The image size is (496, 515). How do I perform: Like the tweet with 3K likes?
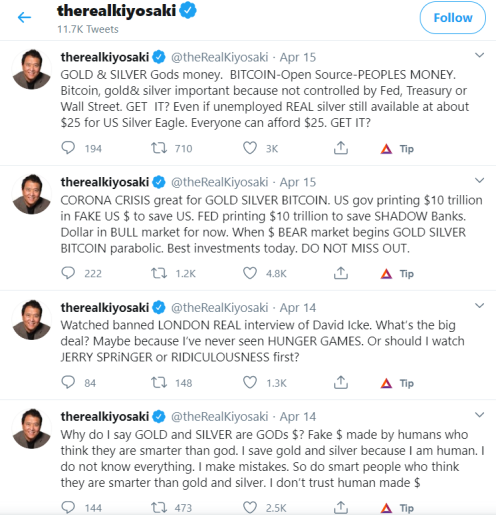(250, 148)
